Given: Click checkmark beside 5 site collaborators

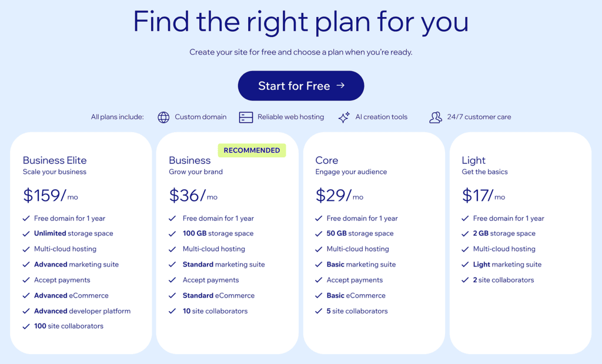Looking at the screenshot, I should click(319, 311).
